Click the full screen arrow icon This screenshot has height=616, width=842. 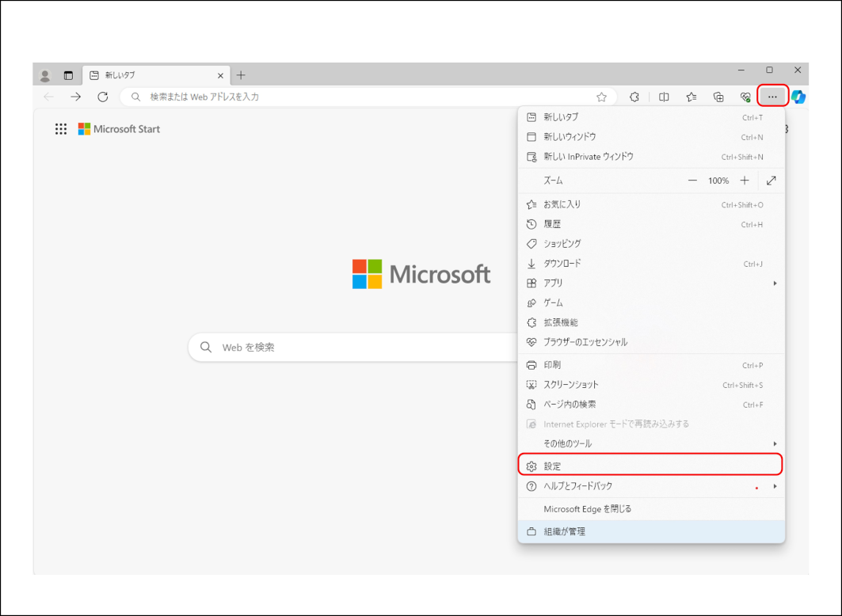pos(772,181)
